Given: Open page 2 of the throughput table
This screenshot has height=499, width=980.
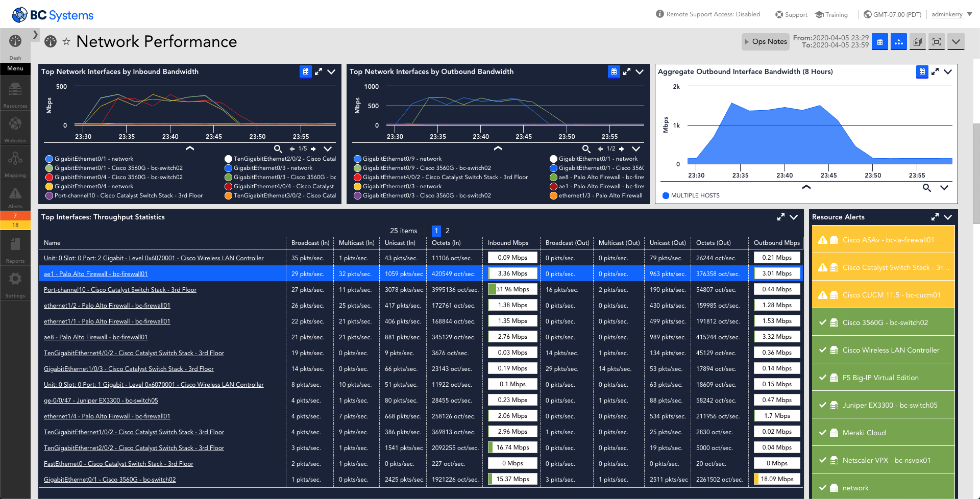Looking at the screenshot, I should click(x=447, y=231).
